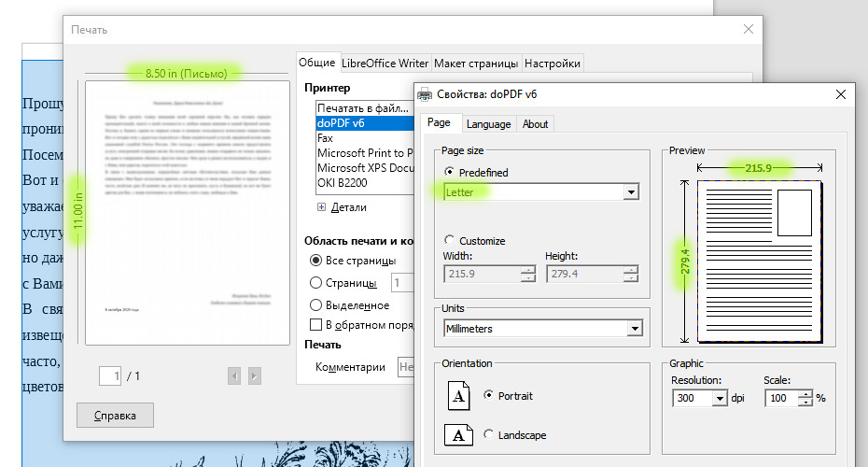The width and height of the screenshot is (868, 467).
Task: Click the Scale percentage spinner arrows
Action: (806, 399)
